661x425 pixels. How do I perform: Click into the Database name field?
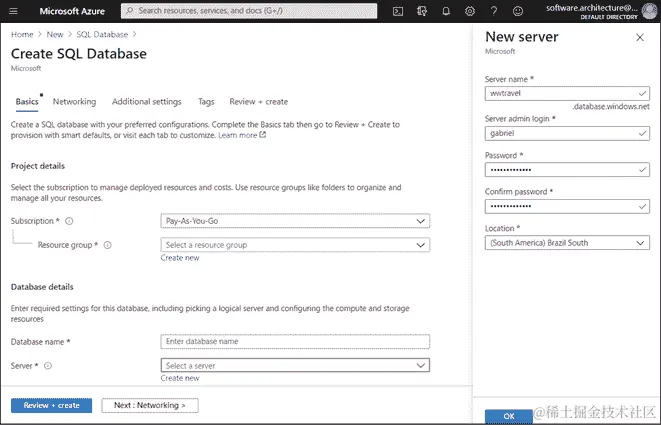point(295,342)
